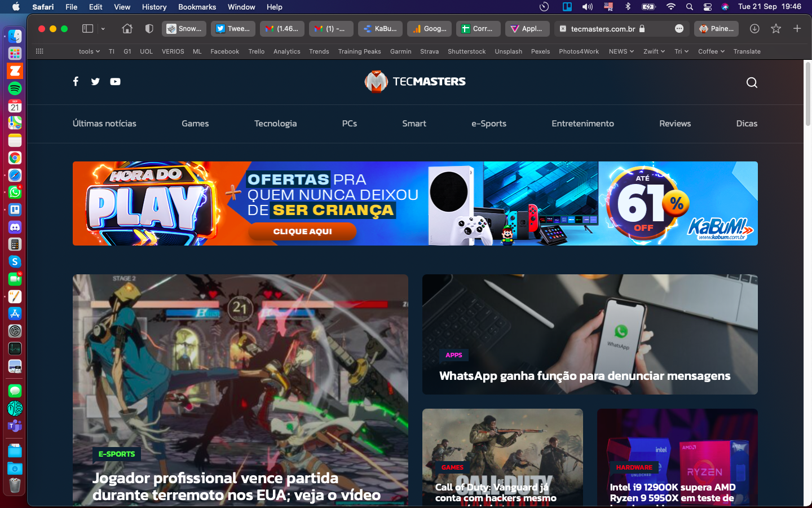Open Discord from the Dock
This screenshot has width=812, height=508.
pos(15,227)
